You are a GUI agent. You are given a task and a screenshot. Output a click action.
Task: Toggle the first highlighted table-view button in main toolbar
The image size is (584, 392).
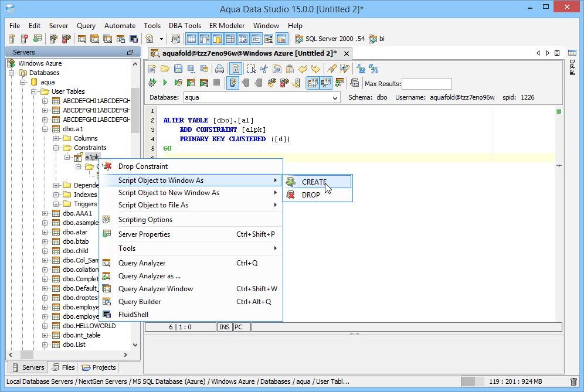191,39
